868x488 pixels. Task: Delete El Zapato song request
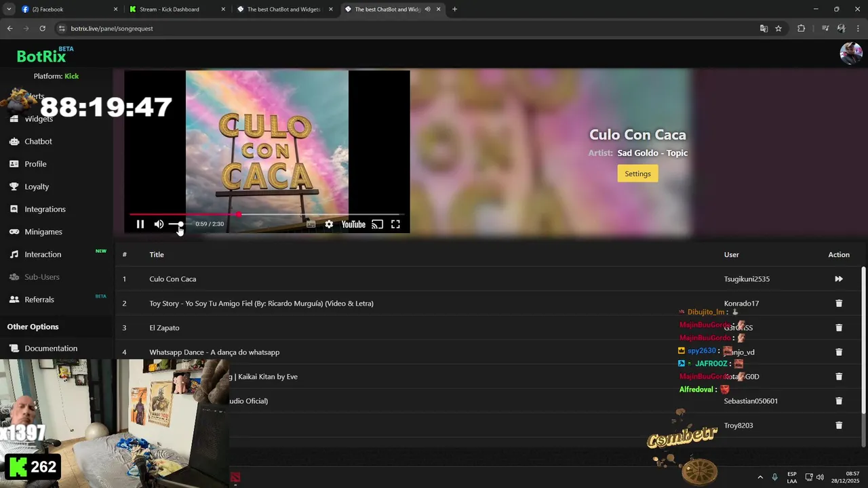839,328
